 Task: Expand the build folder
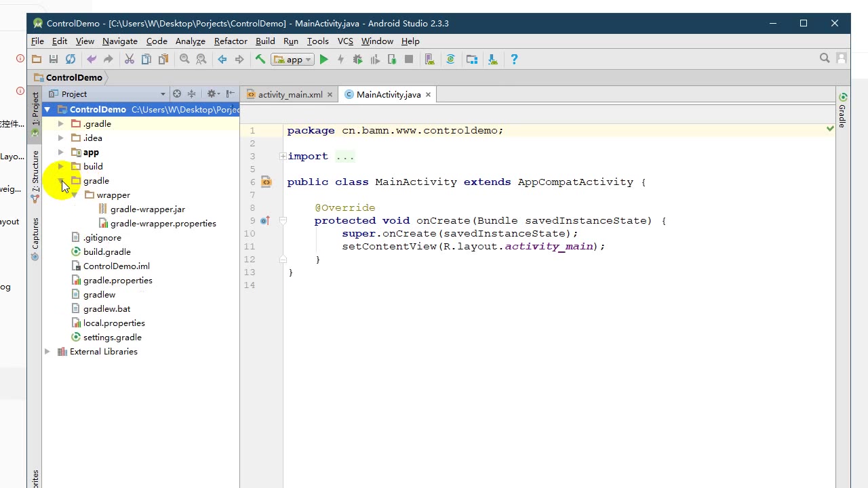61,167
